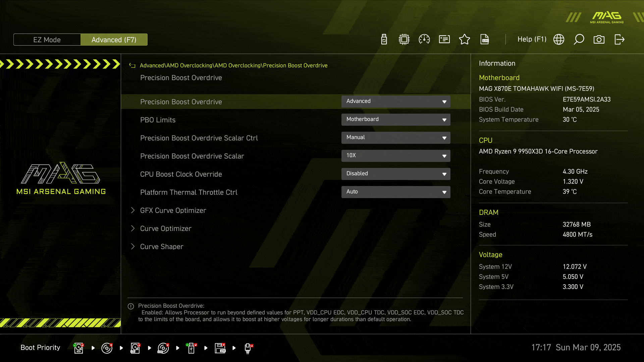Click the BIOS version E7E59AMSI.2A33

(x=587, y=100)
